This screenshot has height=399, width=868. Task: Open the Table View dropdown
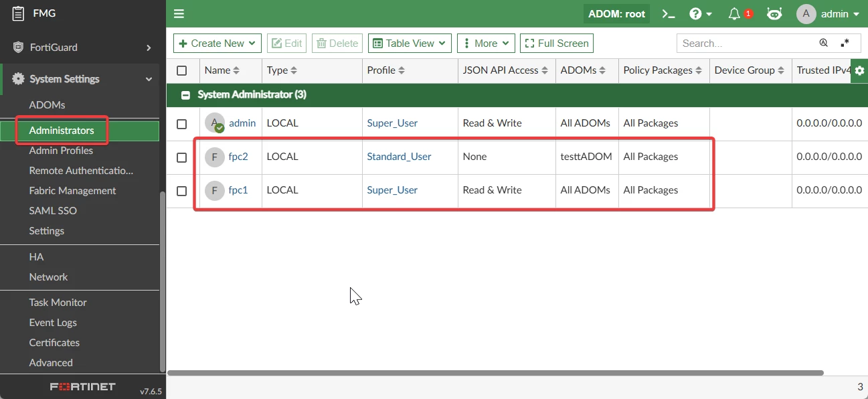(410, 43)
